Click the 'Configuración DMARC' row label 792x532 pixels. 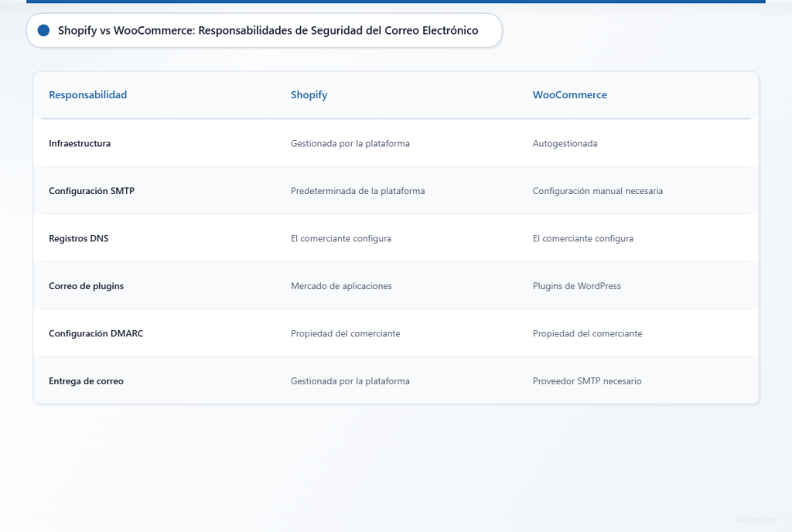click(x=96, y=333)
